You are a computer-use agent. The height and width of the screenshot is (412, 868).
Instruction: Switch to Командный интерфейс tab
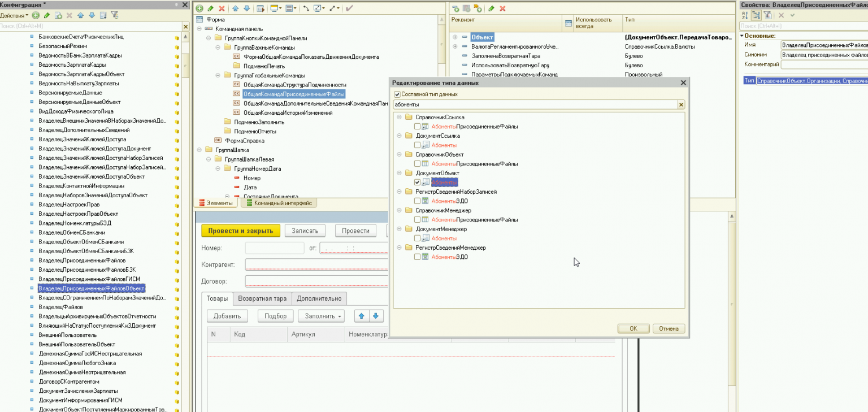279,203
